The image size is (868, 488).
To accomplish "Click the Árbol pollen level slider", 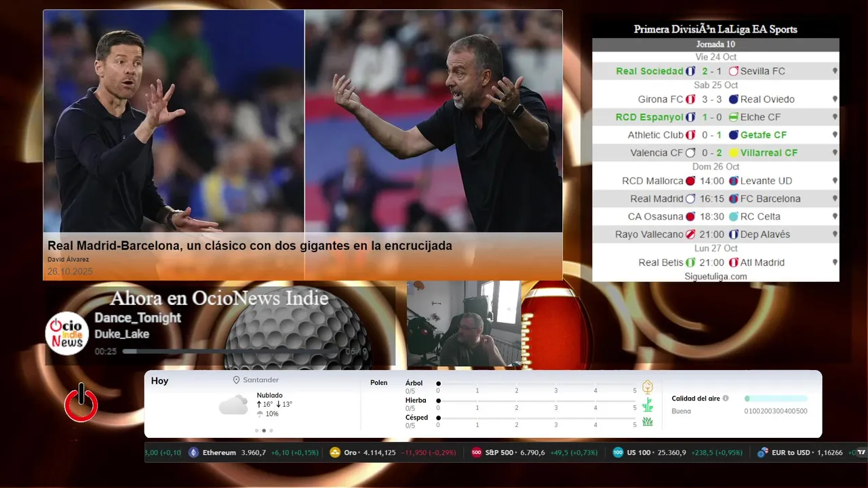I will pyautogui.click(x=537, y=384).
